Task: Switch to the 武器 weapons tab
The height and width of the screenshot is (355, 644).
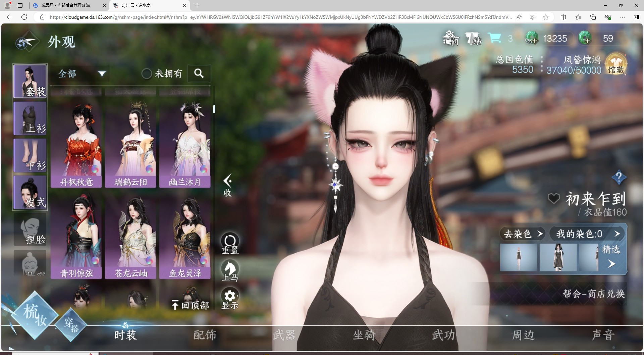Action: click(x=284, y=335)
